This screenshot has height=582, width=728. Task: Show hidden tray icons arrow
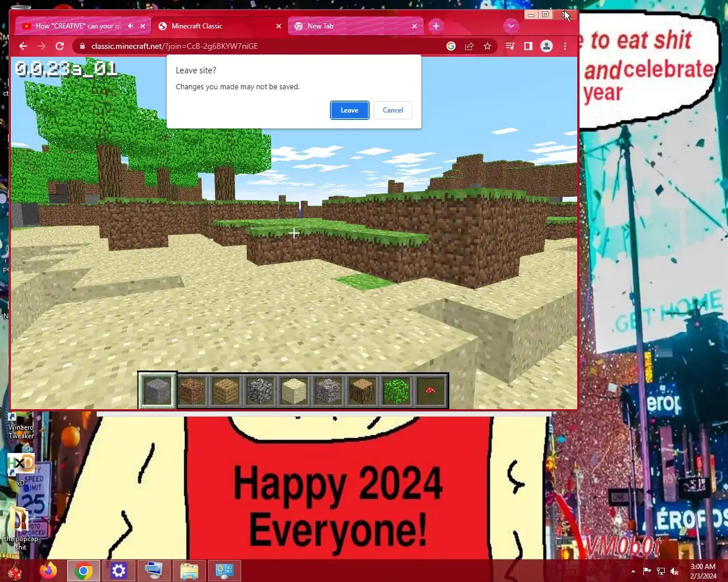[633, 571]
